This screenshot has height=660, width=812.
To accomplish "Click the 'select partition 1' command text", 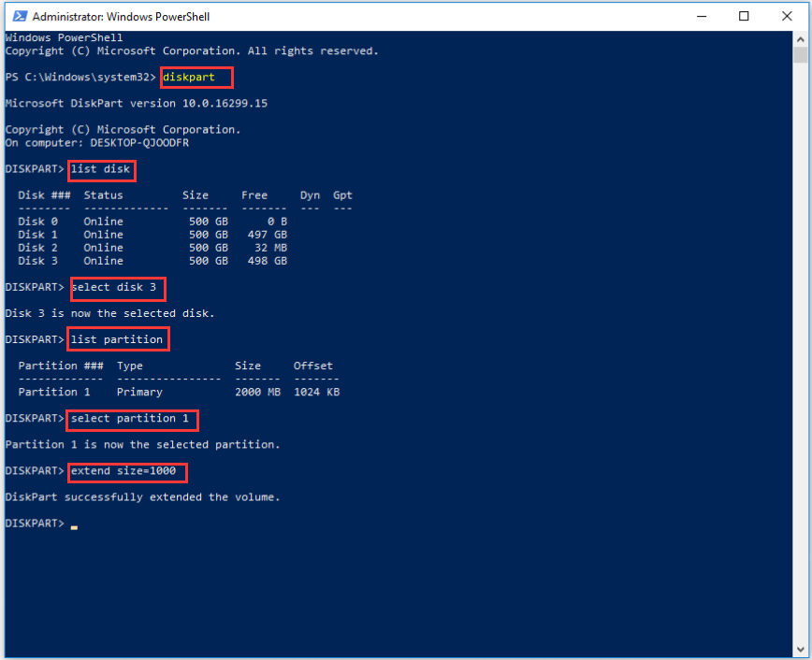I will click(129, 418).
